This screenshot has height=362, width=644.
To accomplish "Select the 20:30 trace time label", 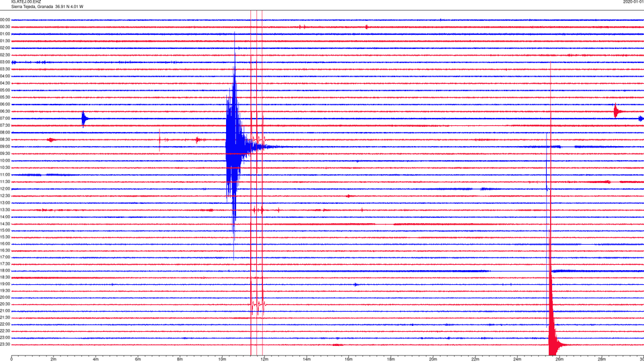I will pos(5,304).
